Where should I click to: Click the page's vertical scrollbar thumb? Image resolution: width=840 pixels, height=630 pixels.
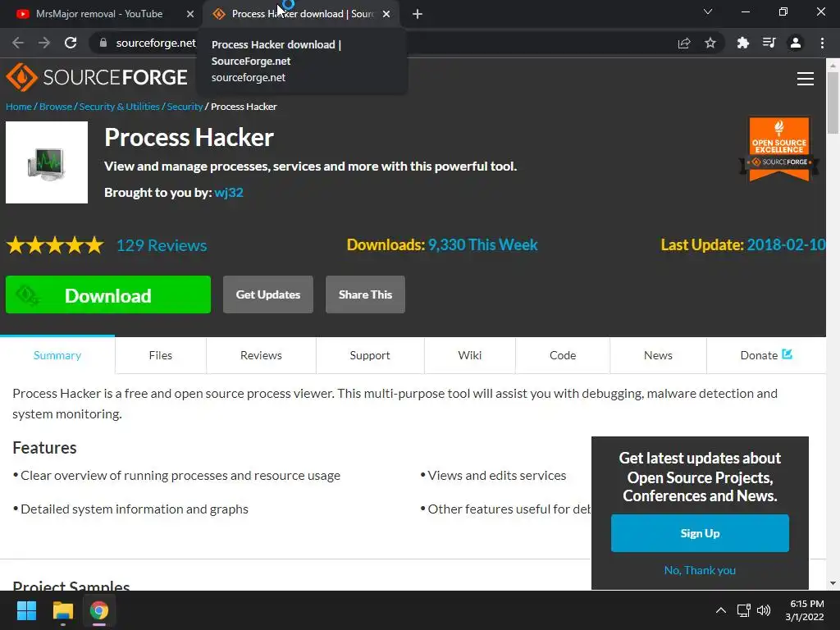point(833,102)
